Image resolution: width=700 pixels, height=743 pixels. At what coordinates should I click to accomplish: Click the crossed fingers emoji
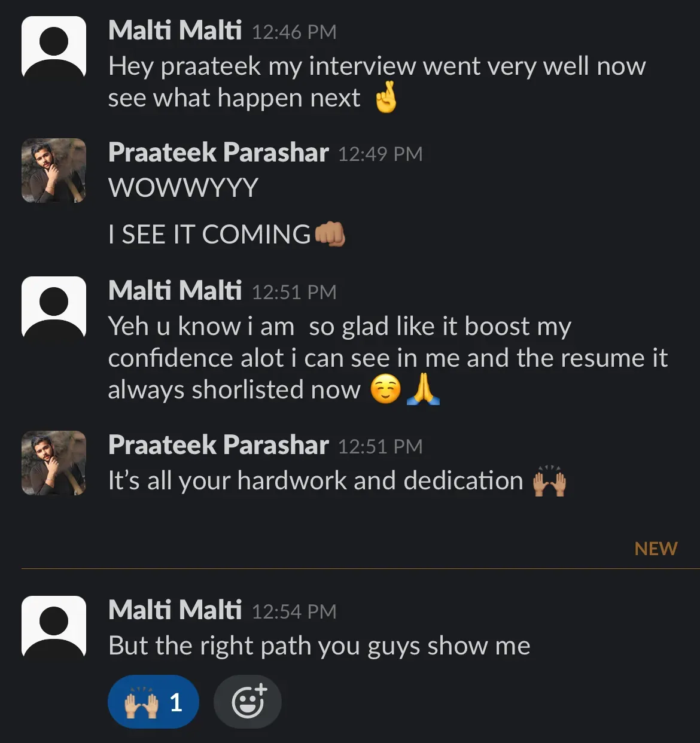click(386, 98)
